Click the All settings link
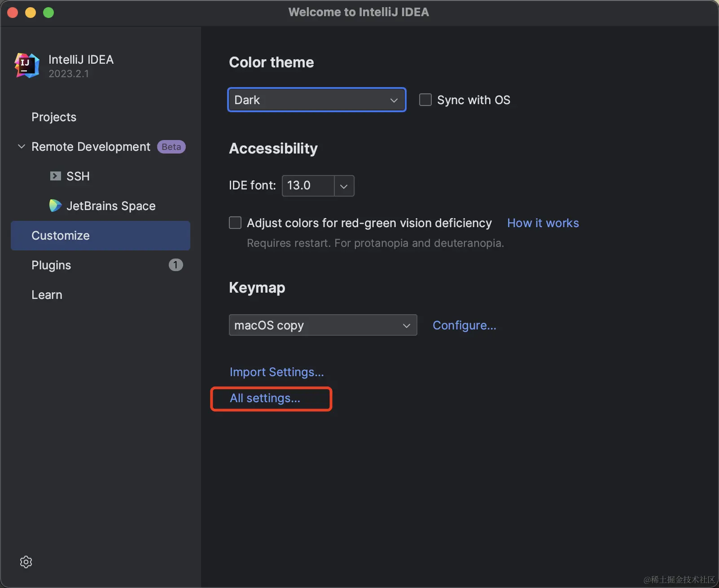This screenshot has width=719, height=588. click(x=265, y=398)
